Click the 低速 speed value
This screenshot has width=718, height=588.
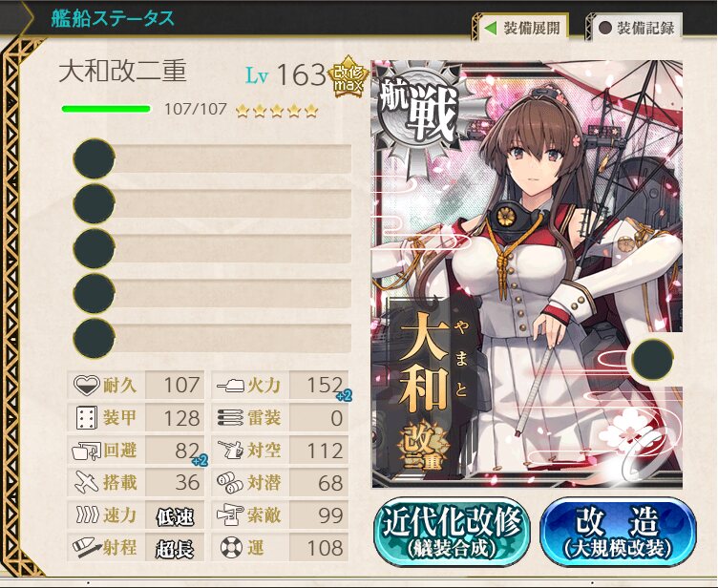(x=175, y=516)
